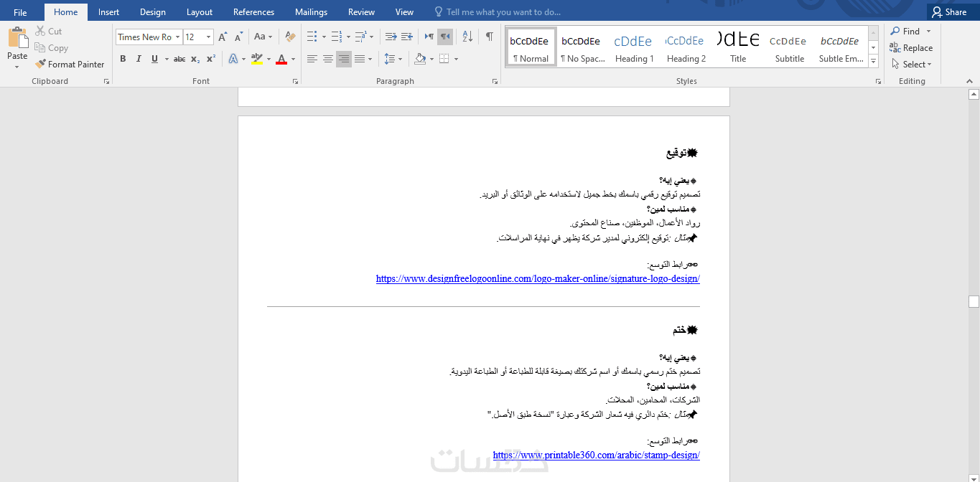Click the Cut scissors icon
Screen dimensions: 980x482
click(x=40, y=31)
